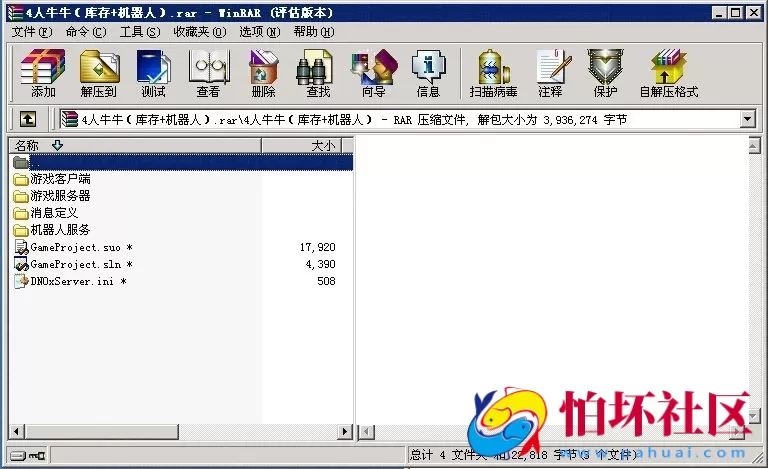Click the GameProject.suo file icon
The width and height of the screenshot is (768, 469).
point(21,247)
